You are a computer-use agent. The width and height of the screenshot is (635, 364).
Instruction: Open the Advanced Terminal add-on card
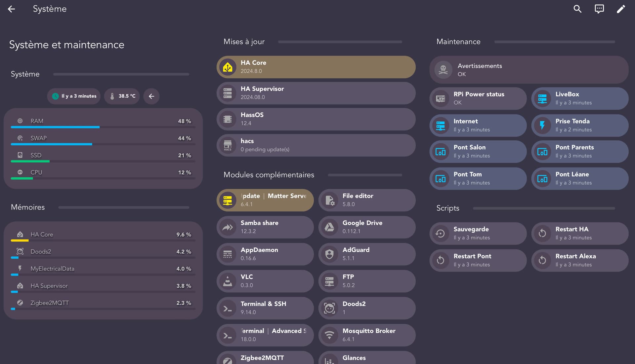pyautogui.click(x=265, y=335)
